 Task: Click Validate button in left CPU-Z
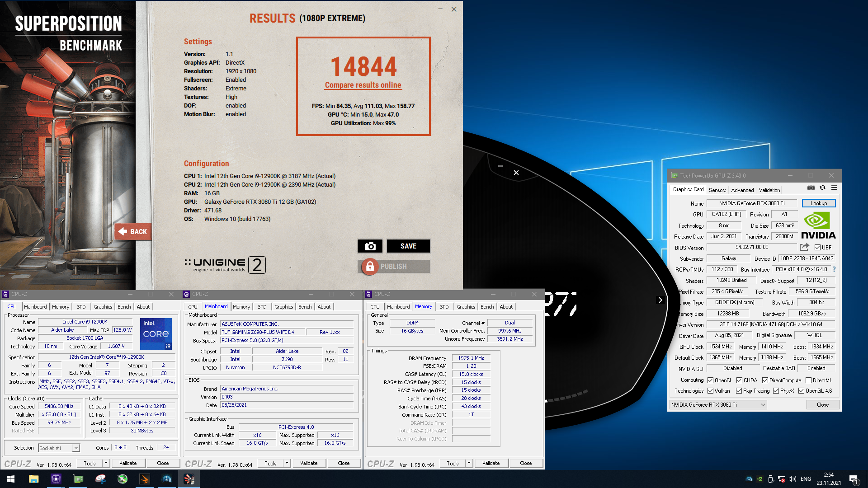click(128, 463)
